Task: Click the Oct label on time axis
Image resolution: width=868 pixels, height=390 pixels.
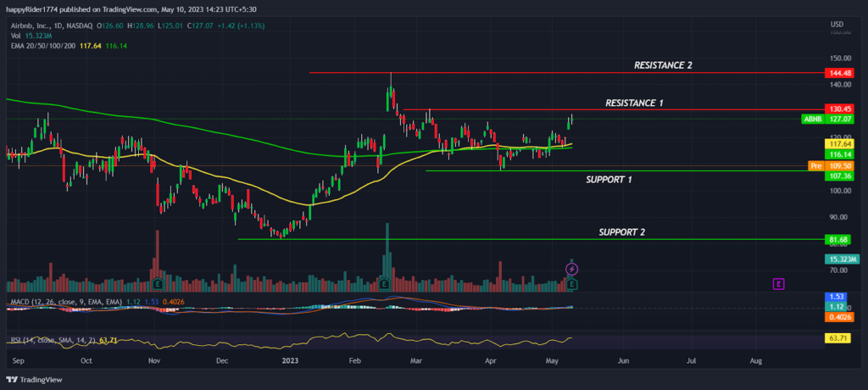Action: tap(86, 360)
